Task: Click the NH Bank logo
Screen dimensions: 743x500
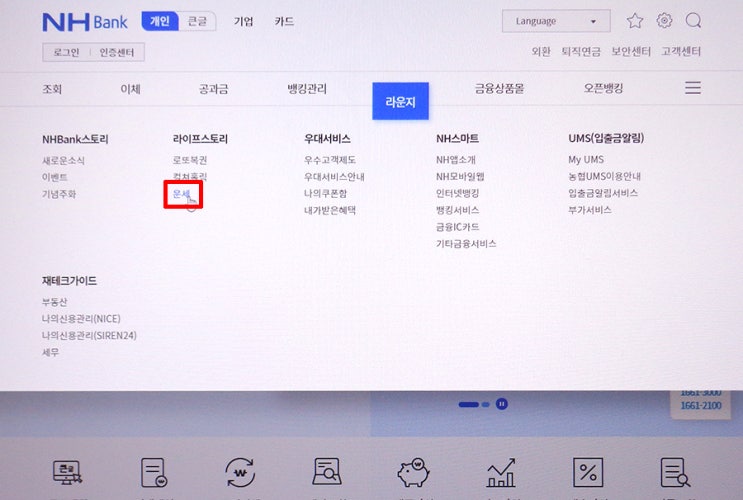Action: tap(85, 22)
